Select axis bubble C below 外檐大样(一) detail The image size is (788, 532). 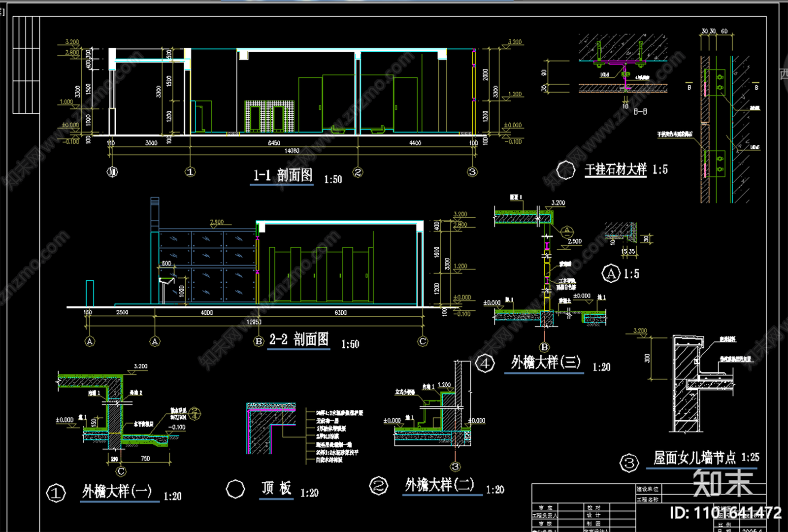(121, 471)
